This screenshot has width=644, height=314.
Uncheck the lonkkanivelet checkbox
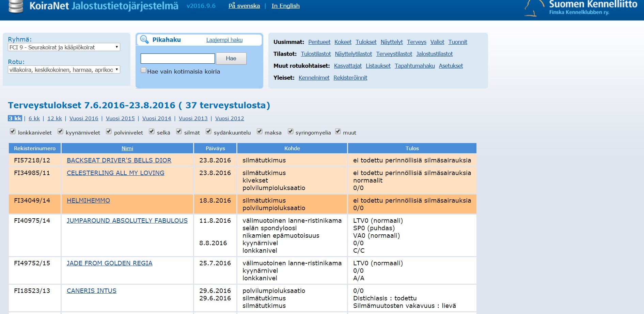click(13, 131)
